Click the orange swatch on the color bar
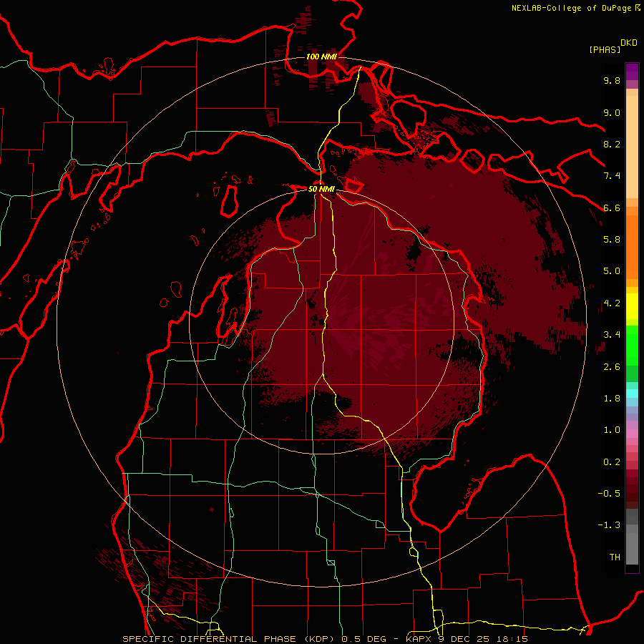Viewport: 644px width, 644px height. (x=632, y=246)
